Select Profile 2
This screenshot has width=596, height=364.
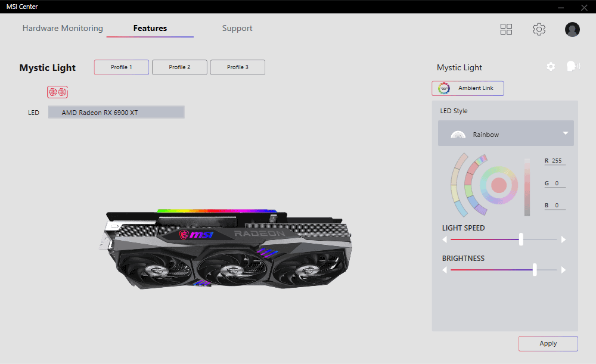coord(180,67)
